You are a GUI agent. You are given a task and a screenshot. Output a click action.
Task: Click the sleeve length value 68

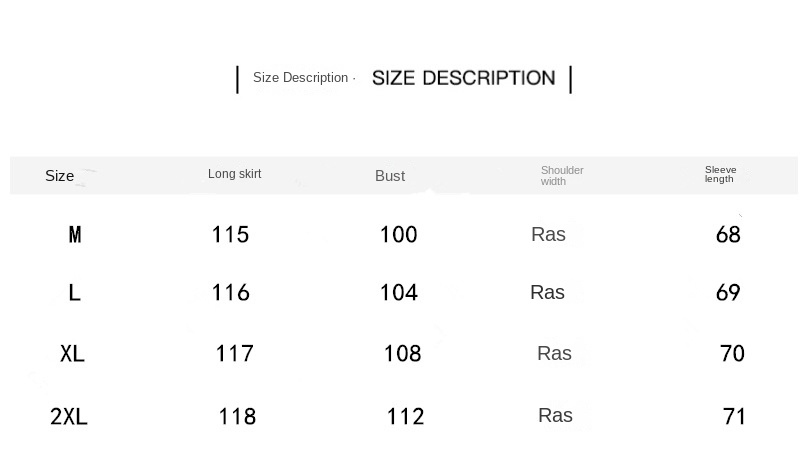coord(728,235)
